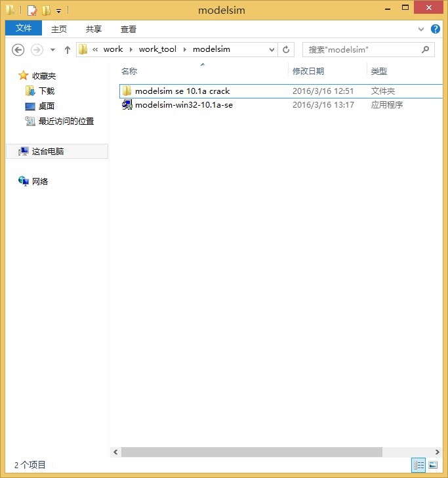Click the Properties icon in quick access toolbar
The image size is (448, 478).
point(31,11)
